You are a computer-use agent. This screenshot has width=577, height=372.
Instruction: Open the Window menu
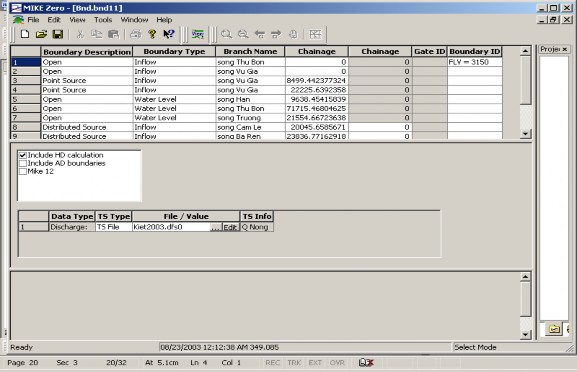pos(134,20)
